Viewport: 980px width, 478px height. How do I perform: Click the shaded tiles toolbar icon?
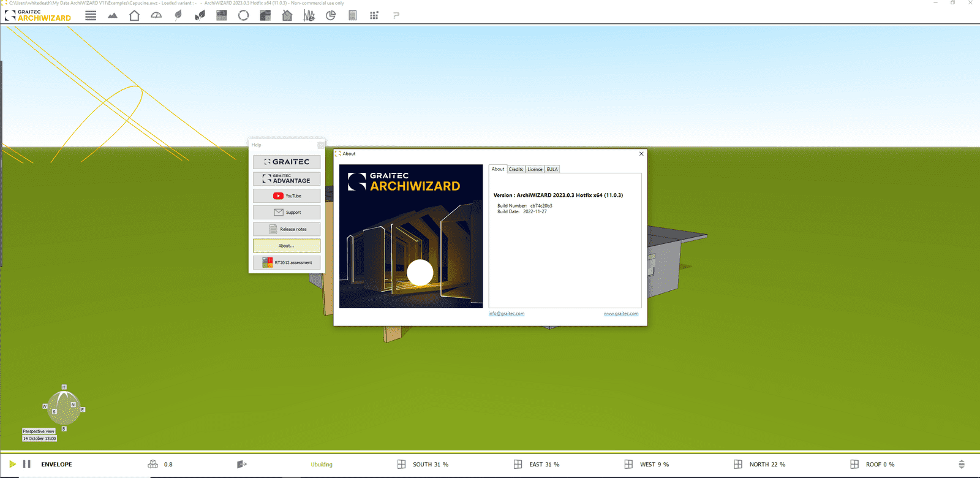click(x=265, y=15)
